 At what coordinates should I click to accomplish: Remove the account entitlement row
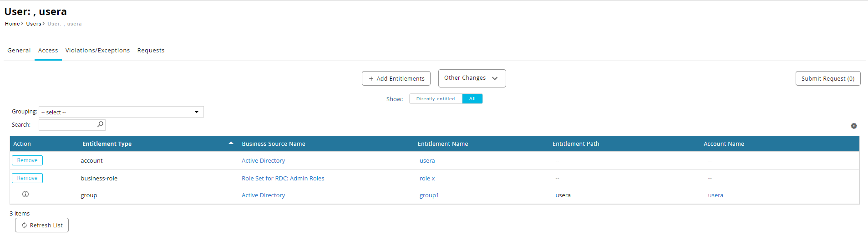click(x=27, y=160)
